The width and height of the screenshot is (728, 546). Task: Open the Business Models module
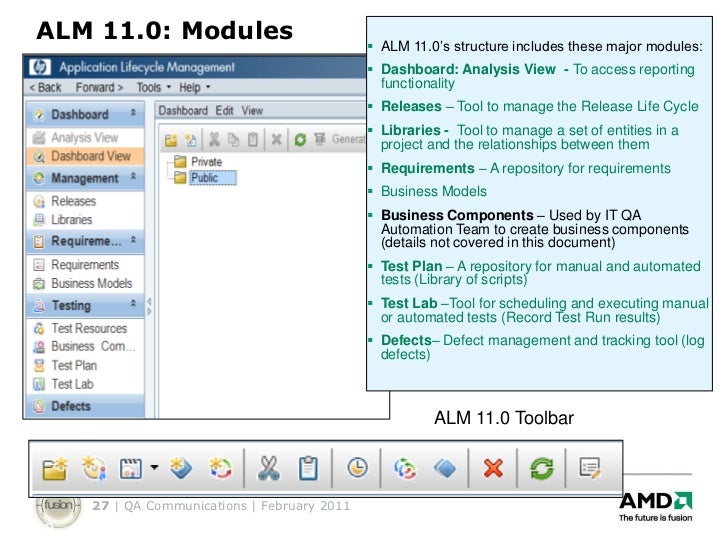(85, 283)
